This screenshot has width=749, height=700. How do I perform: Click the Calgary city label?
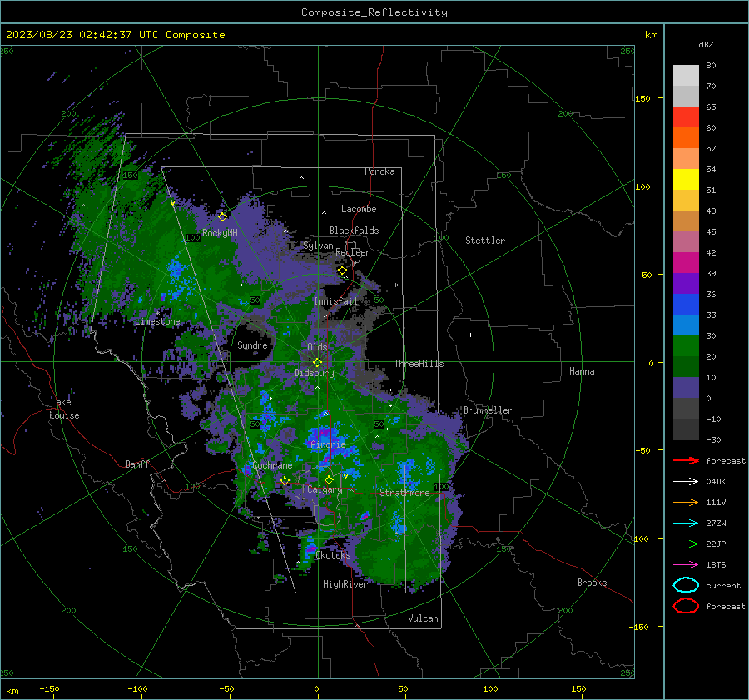click(325, 489)
